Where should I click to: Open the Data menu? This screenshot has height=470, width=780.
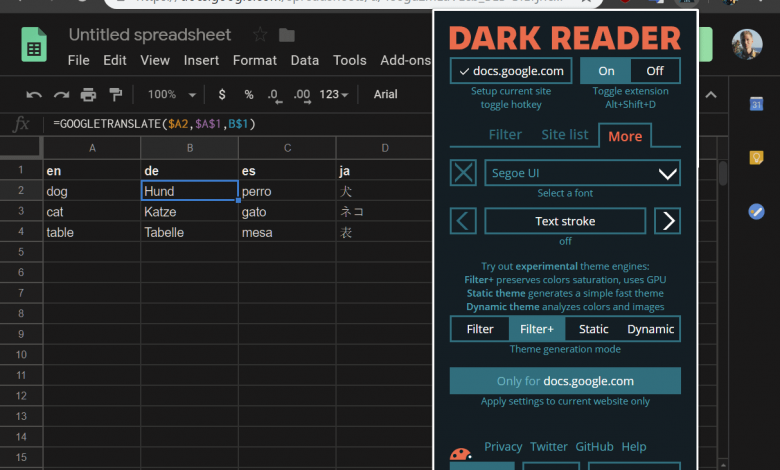click(304, 60)
